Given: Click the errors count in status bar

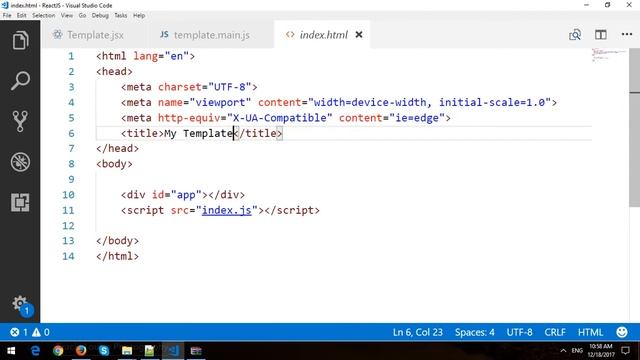Looking at the screenshot, I should [19, 332].
